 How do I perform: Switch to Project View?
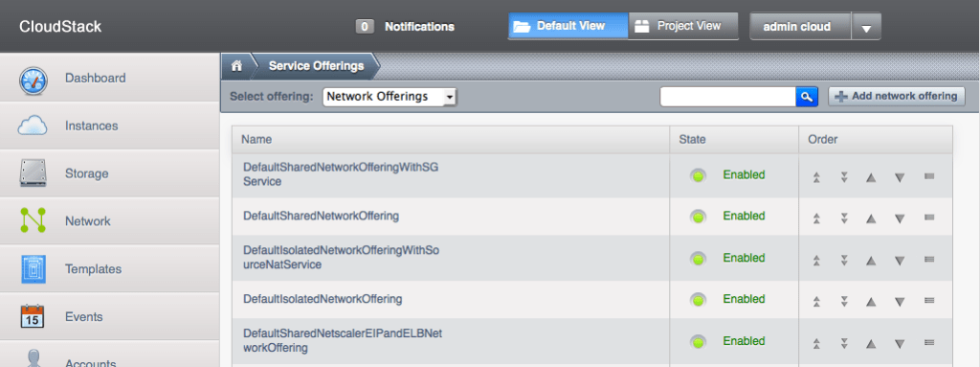coord(683,26)
